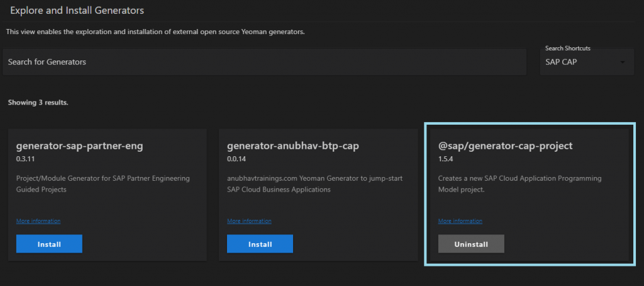Open More information for @sap/generator-cap-project
The width and height of the screenshot is (644, 286).
(x=460, y=221)
